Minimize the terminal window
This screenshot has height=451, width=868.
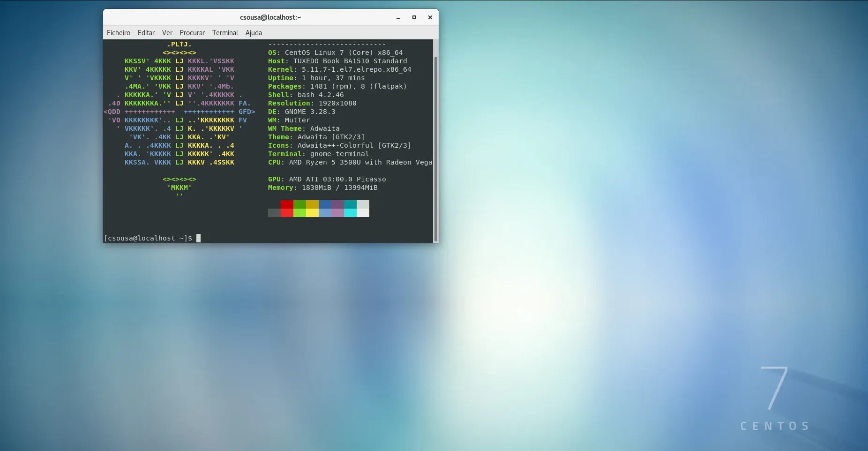[398, 18]
